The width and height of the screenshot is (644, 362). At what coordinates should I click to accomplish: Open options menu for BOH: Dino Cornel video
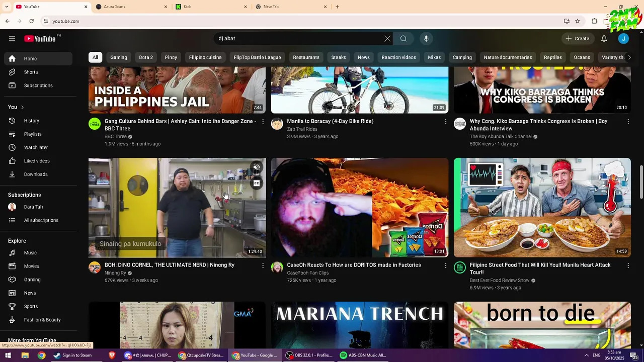(263, 265)
